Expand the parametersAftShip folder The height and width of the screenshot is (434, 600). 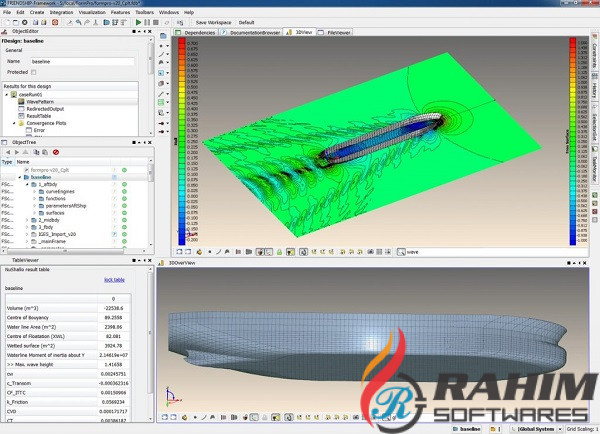(x=34, y=206)
